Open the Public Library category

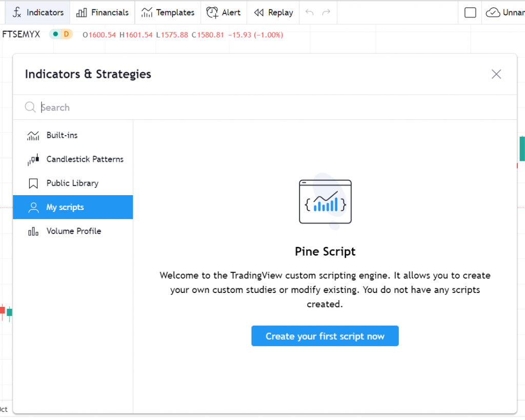72,183
